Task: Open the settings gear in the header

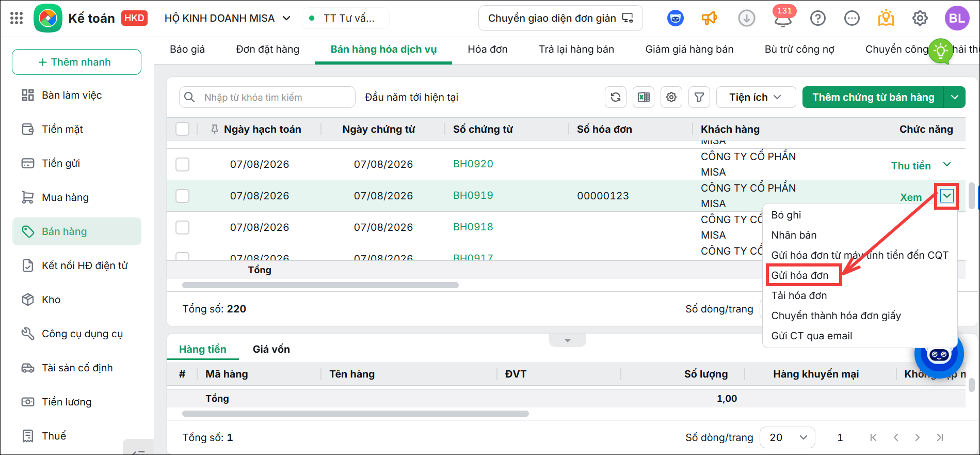Action: point(920,19)
